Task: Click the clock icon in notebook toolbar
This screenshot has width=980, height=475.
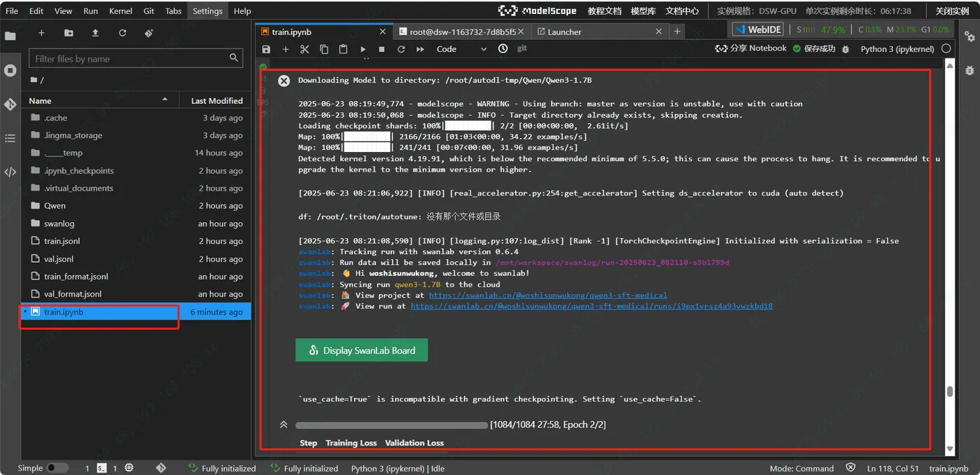Action: 503,48
